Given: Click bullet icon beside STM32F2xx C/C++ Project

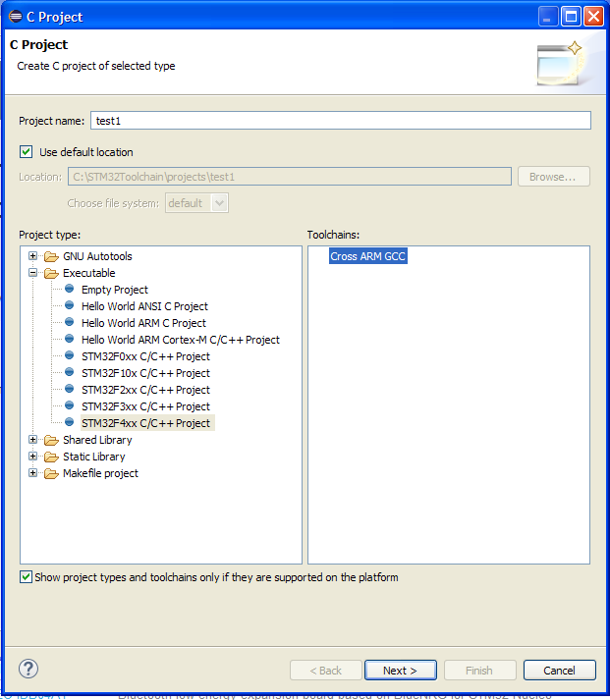Looking at the screenshot, I should 69,389.
